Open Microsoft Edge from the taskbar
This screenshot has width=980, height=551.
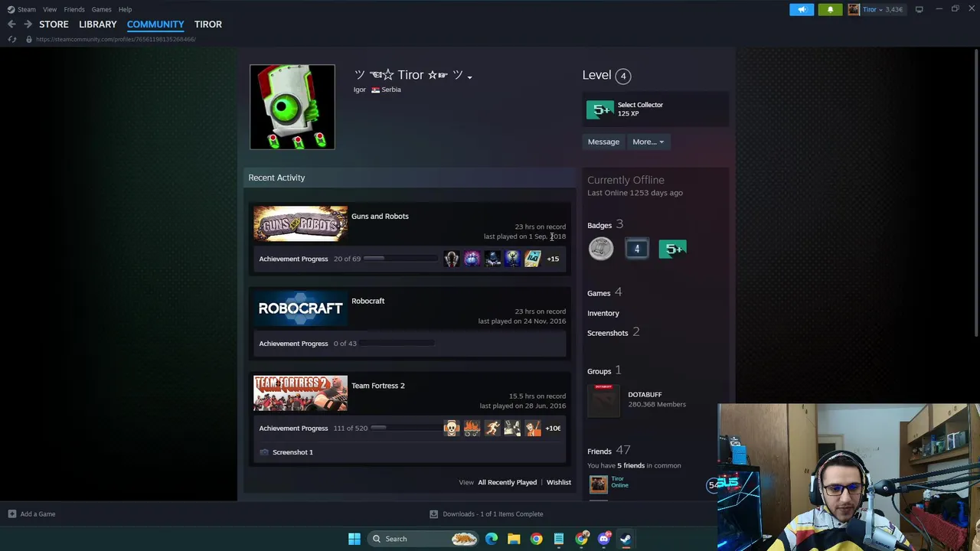coord(492,539)
